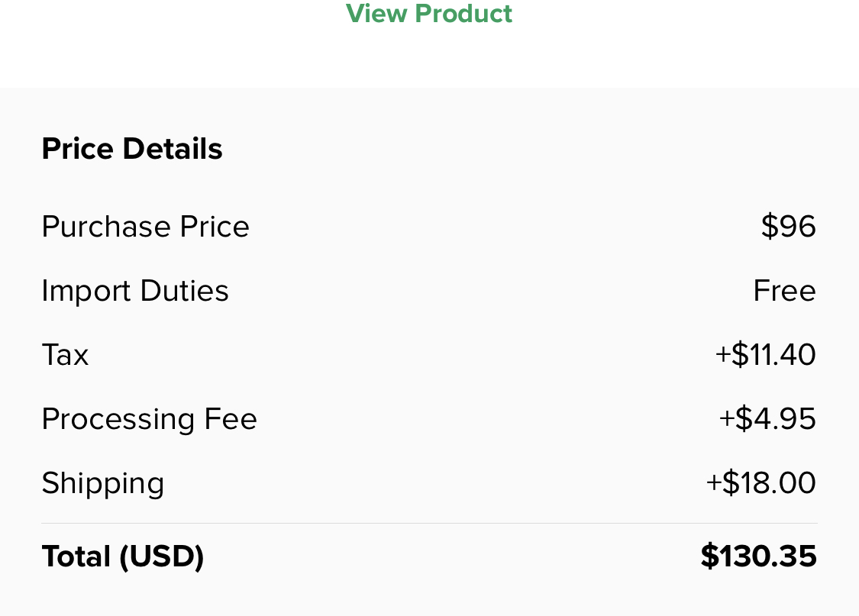Viewport: 859px width, 616px height.
Task: Select the Import Duties label
Action: (135, 291)
